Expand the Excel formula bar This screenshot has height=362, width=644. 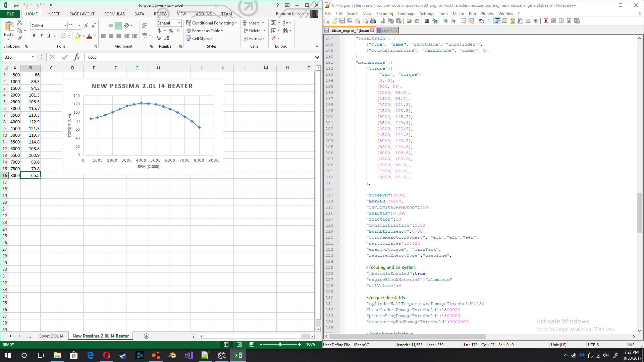coord(317,57)
